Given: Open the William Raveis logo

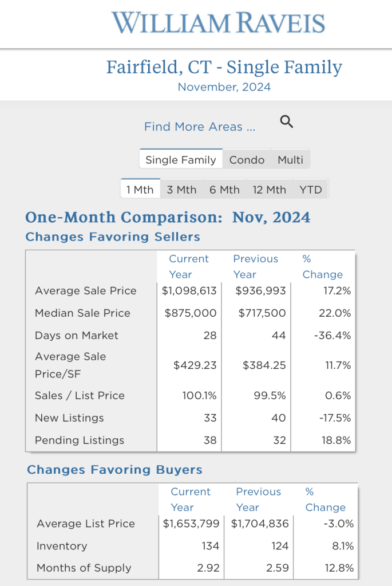Looking at the screenshot, I should point(218,23).
